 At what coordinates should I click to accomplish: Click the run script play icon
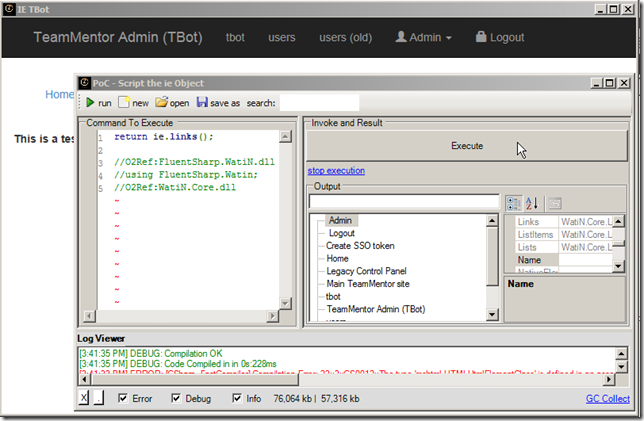pyautogui.click(x=90, y=102)
